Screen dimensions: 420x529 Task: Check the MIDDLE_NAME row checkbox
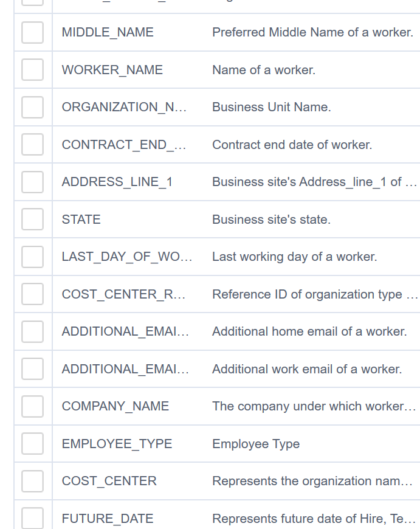pyautogui.click(x=32, y=32)
